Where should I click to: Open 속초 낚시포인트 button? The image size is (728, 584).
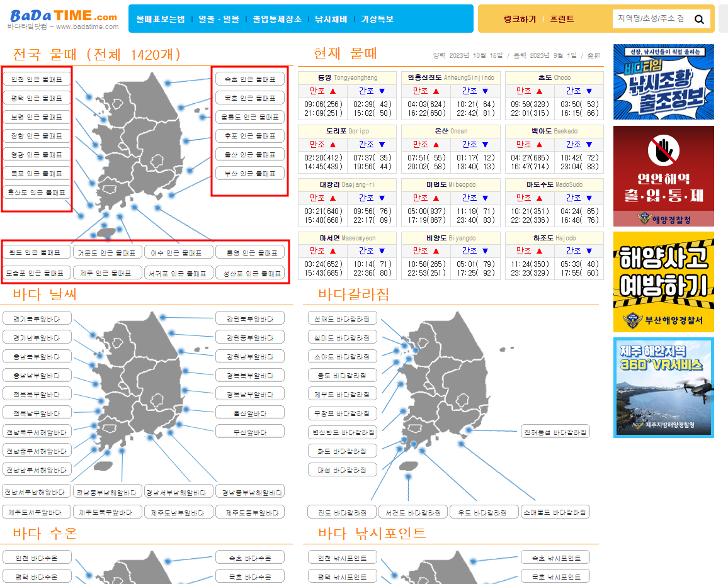coord(555,558)
